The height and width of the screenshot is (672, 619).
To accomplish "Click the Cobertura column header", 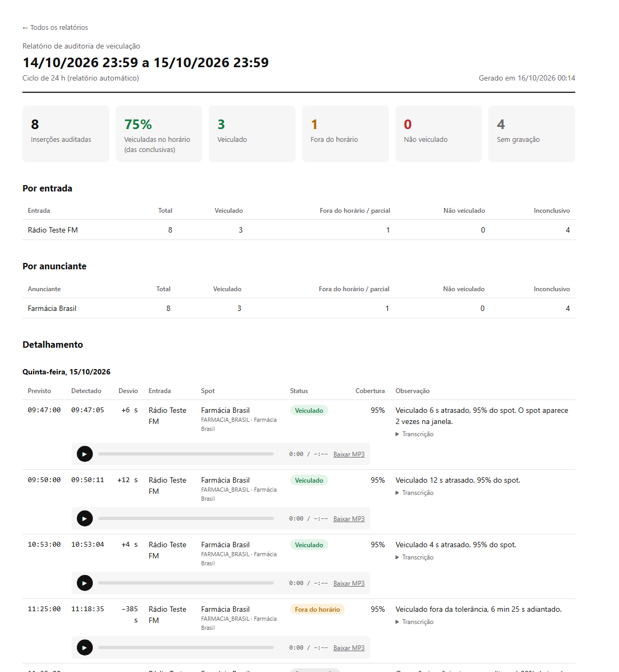I will [370, 391].
